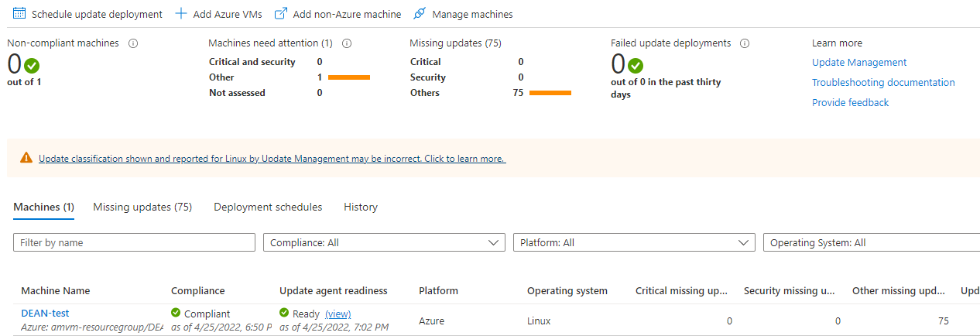Click the Add Azure VMs plus icon
The height and width of the screenshot is (336, 980).
coord(181,14)
